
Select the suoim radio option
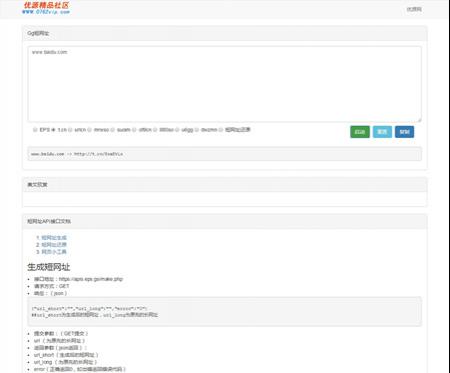tap(112, 130)
